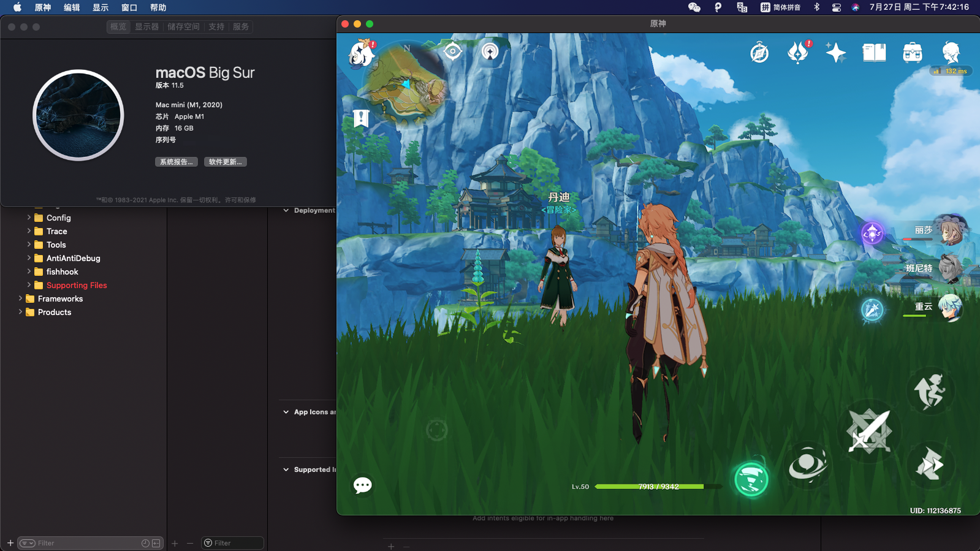Click the add target plus button
The width and height of the screenshot is (980, 551).
[175, 543]
